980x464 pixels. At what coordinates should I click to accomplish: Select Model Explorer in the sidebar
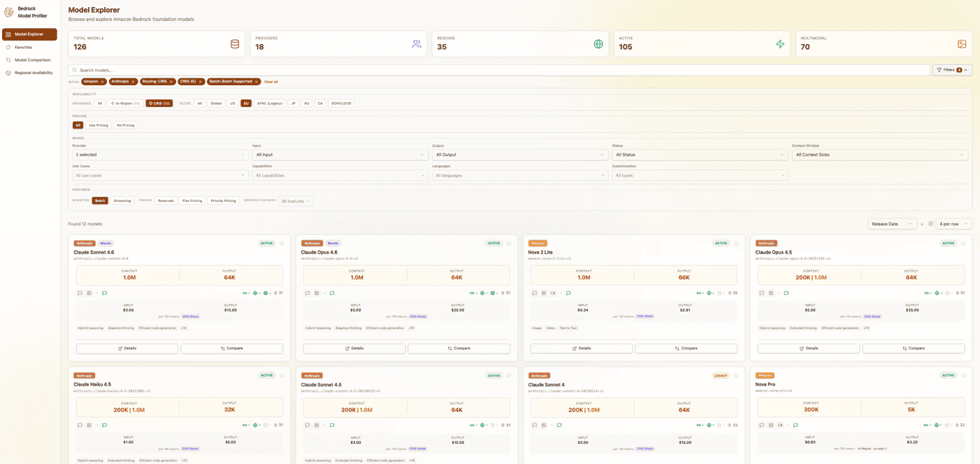tap(29, 34)
